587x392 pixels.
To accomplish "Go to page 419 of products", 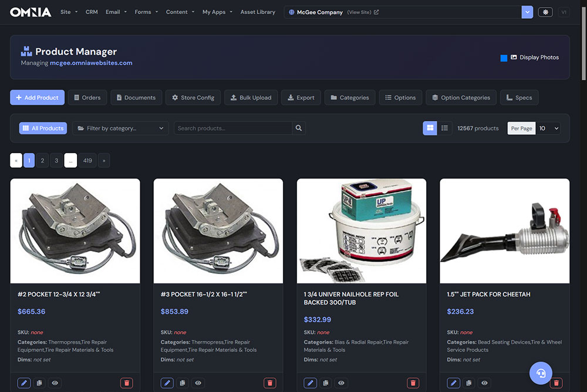I will (x=87, y=160).
